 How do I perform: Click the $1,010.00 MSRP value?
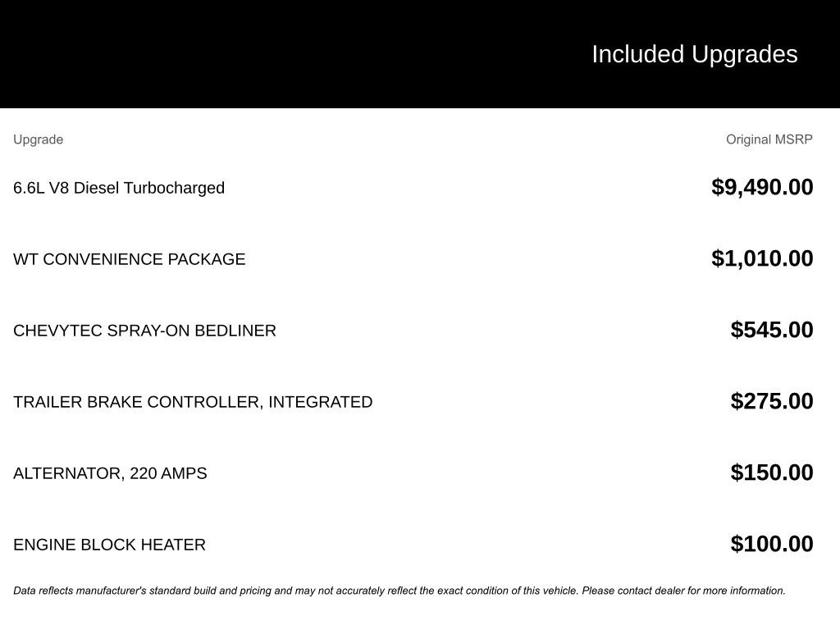tap(762, 258)
